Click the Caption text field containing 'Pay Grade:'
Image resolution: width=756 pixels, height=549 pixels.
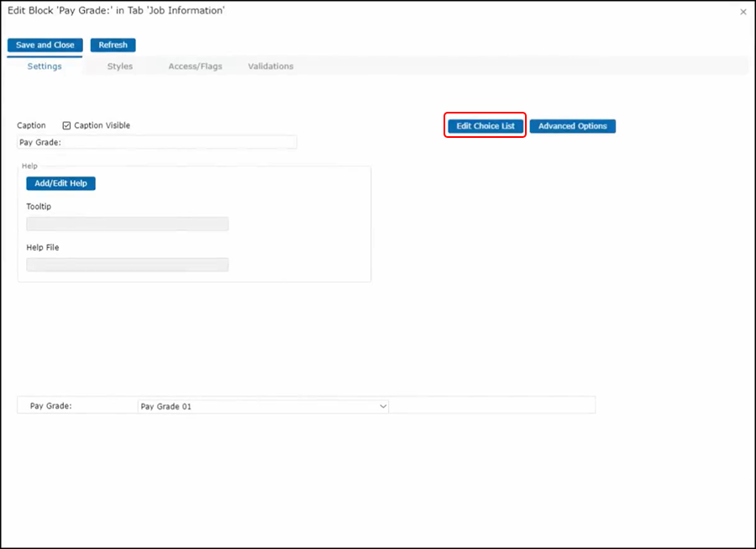point(157,143)
